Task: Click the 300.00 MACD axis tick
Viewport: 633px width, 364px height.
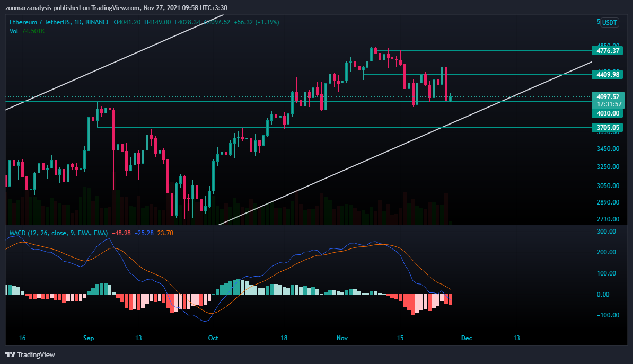Action: point(606,231)
